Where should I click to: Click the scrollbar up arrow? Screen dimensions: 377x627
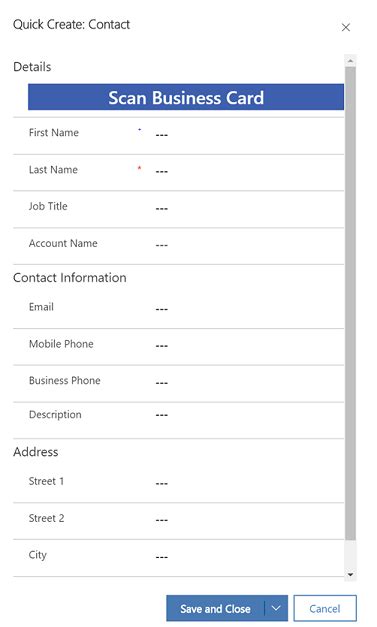pos(350,61)
